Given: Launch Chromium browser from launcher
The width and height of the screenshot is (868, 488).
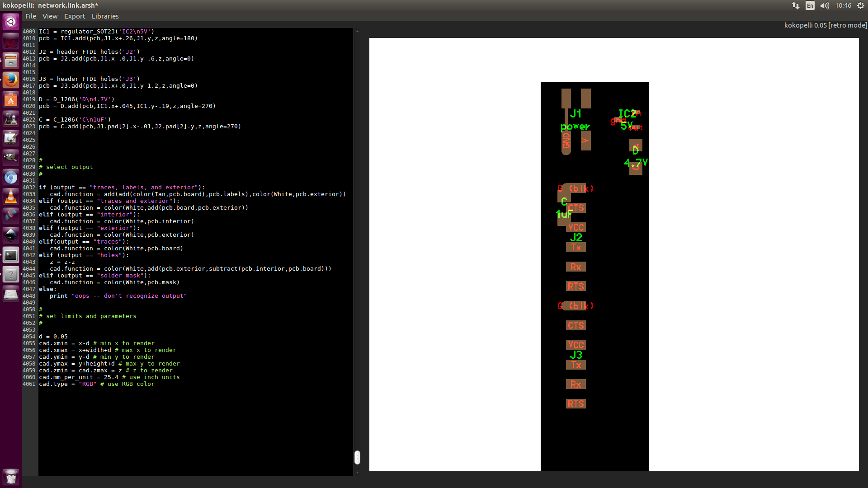Looking at the screenshot, I should pos(11,177).
